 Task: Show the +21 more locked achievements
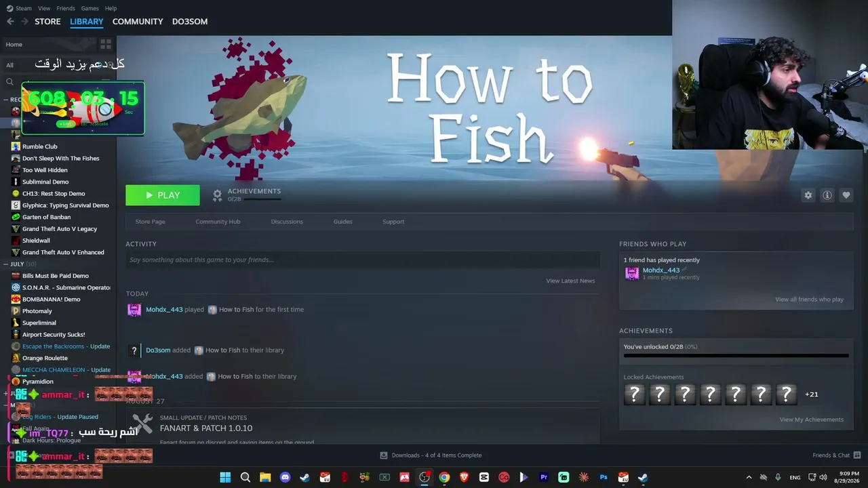tap(811, 394)
